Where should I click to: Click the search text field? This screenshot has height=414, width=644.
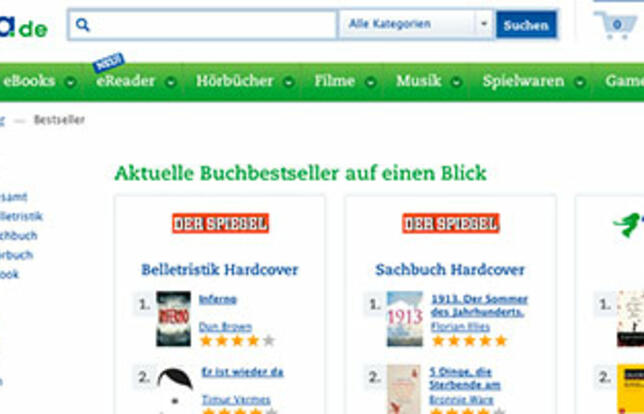pos(203,25)
